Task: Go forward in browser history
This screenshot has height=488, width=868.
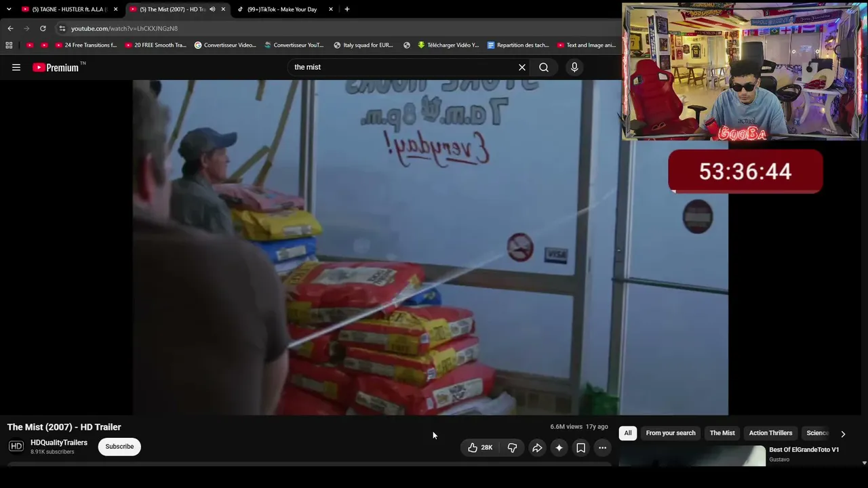Action: 26,28
